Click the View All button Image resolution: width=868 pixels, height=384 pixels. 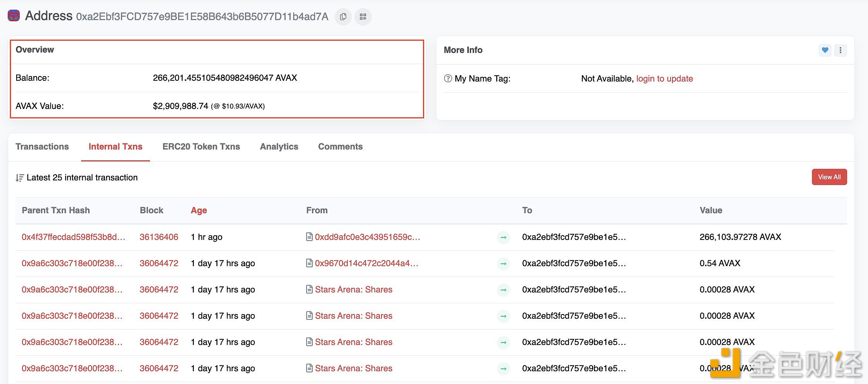tap(829, 177)
